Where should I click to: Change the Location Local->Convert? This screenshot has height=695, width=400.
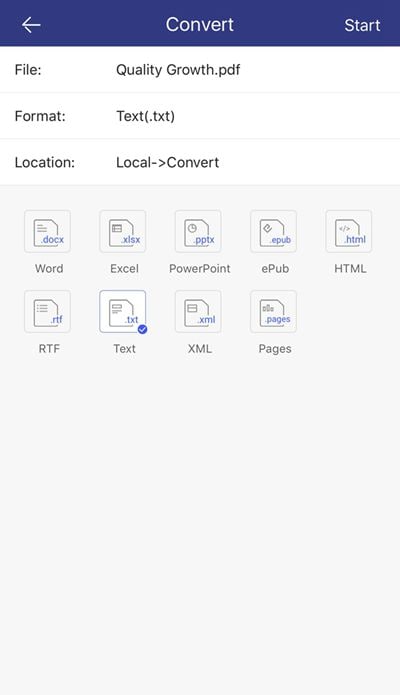pyautogui.click(x=168, y=163)
